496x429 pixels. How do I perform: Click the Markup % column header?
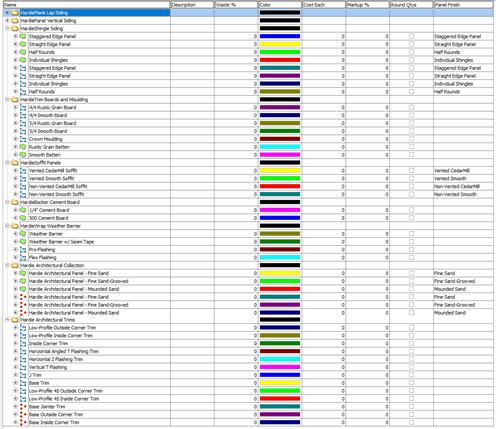click(x=368, y=5)
